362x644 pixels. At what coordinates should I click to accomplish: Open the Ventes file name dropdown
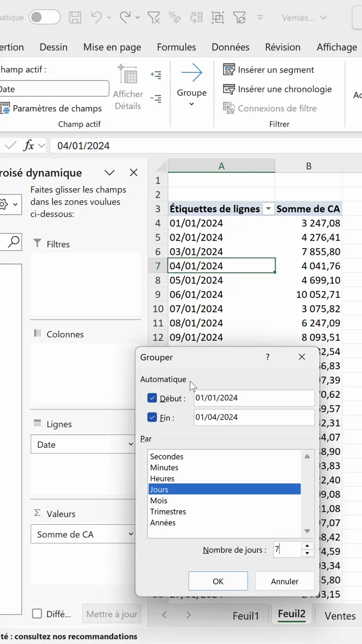click(x=304, y=18)
